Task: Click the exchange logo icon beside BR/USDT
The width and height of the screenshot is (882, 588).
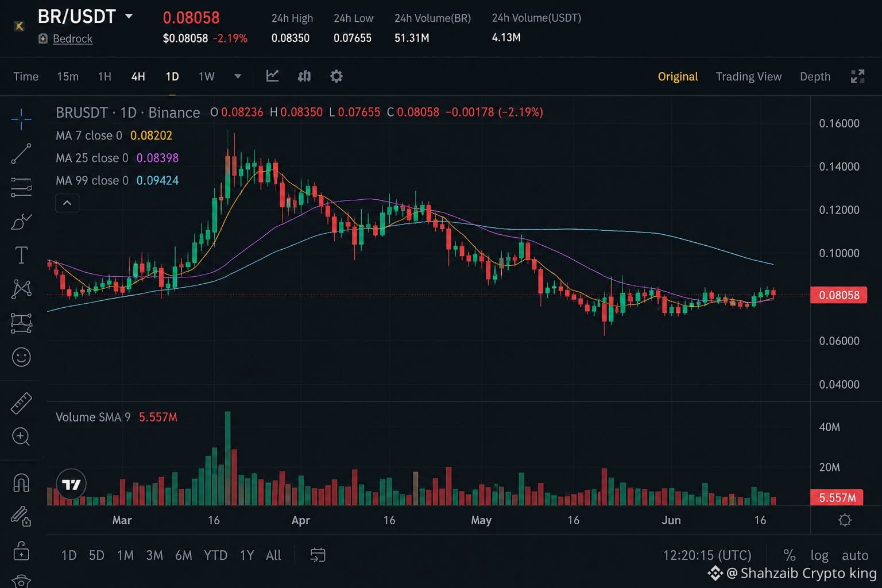Action: tap(19, 26)
